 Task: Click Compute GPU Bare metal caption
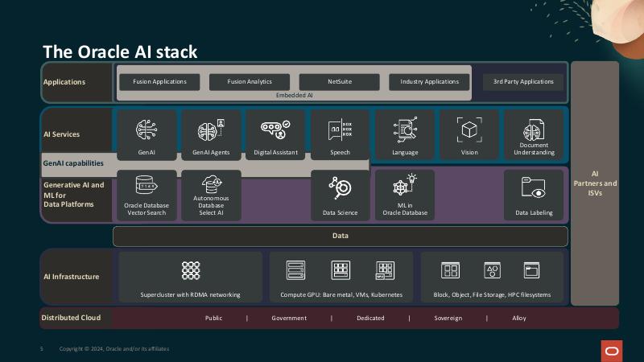pyautogui.click(x=341, y=294)
